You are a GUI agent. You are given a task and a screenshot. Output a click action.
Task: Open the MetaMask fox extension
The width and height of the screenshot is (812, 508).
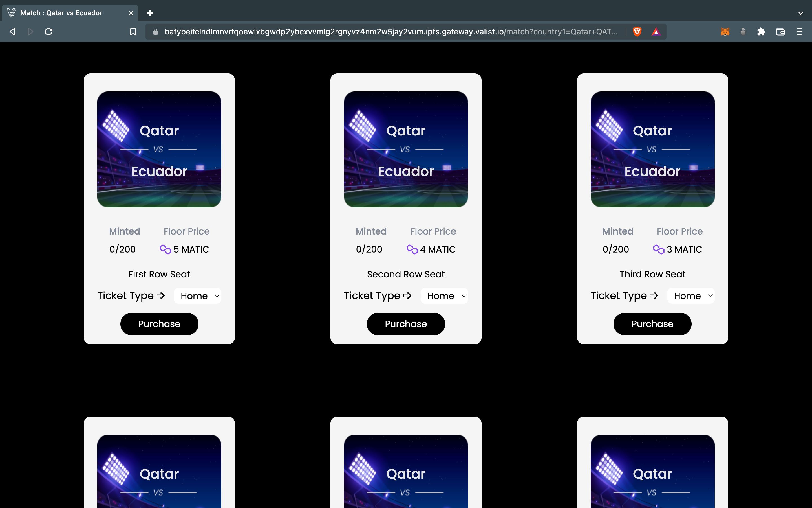point(725,32)
